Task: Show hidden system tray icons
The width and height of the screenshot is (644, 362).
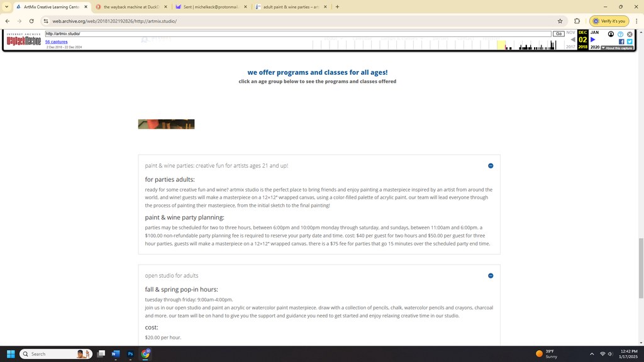Action: (x=592, y=354)
